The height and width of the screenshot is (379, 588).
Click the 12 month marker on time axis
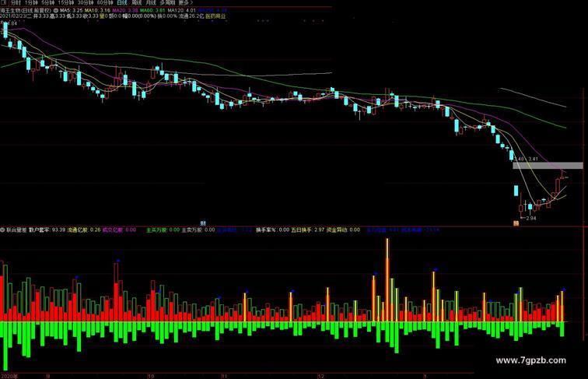tap(321, 376)
